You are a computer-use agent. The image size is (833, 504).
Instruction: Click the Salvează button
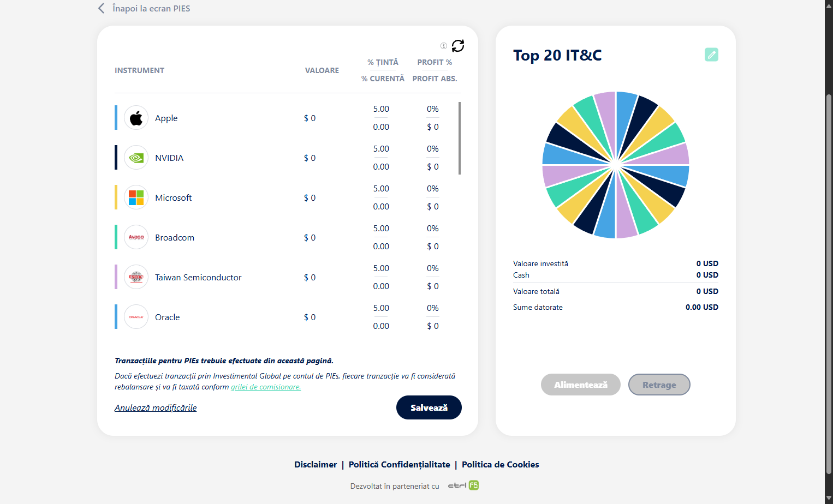coord(429,407)
